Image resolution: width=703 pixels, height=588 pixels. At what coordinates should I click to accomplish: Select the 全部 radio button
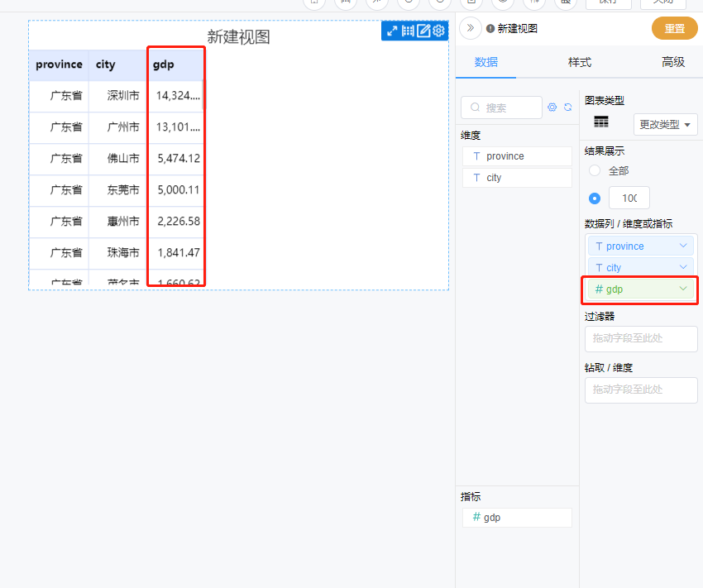point(595,170)
